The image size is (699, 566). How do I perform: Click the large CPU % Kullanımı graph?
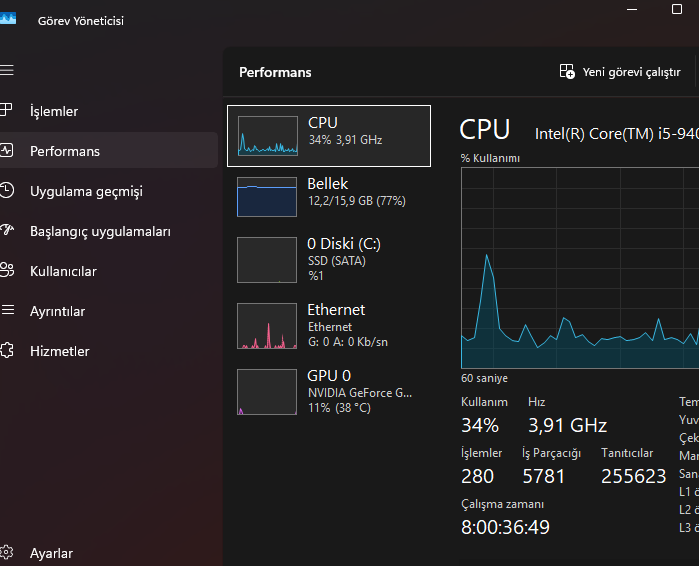tap(580, 268)
